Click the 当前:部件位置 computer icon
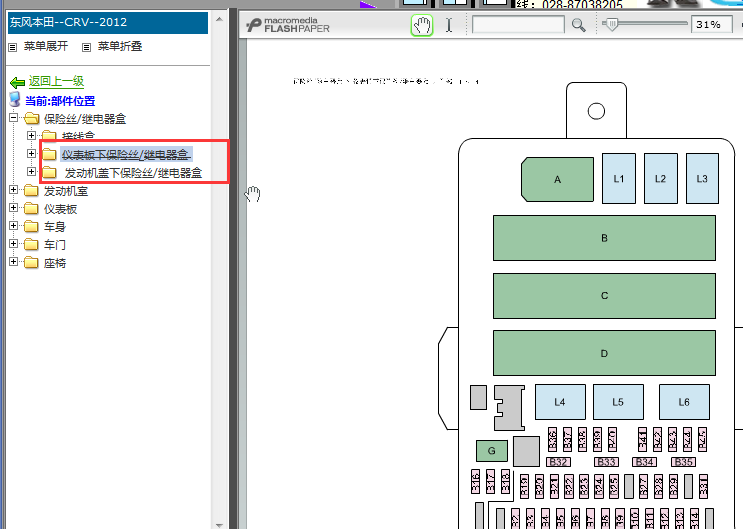Screen dimensions: 743x529 [15, 100]
